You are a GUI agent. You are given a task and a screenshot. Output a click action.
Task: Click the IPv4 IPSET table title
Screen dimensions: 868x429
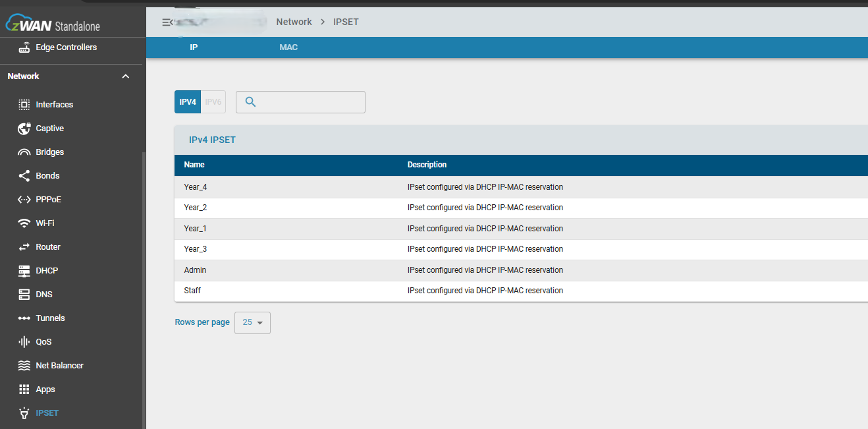212,140
